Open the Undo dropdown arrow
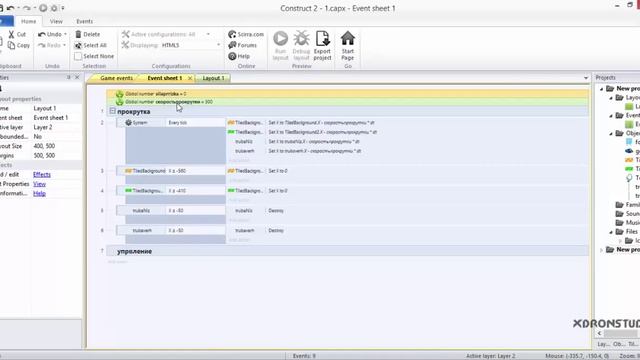Viewport: 640px width, 360px height. (65, 34)
